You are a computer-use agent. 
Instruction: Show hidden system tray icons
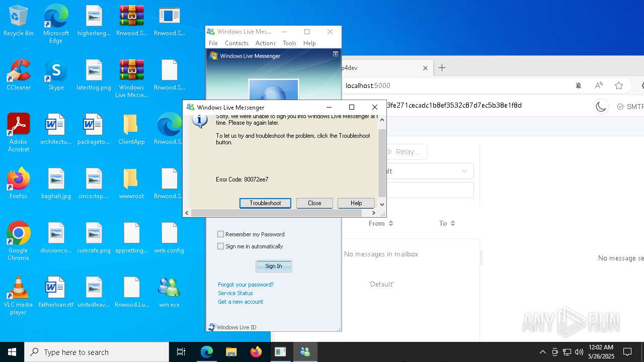tap(542, 352)
